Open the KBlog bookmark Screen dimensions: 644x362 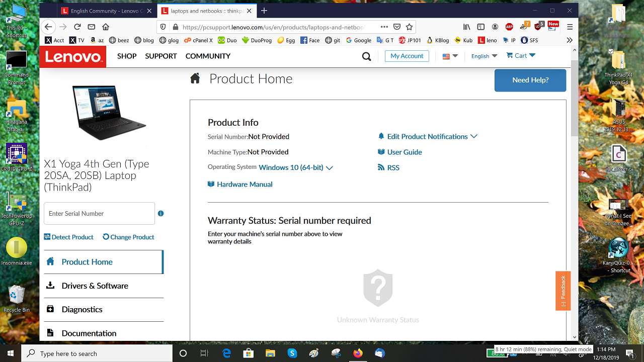(x=438, y=40)
